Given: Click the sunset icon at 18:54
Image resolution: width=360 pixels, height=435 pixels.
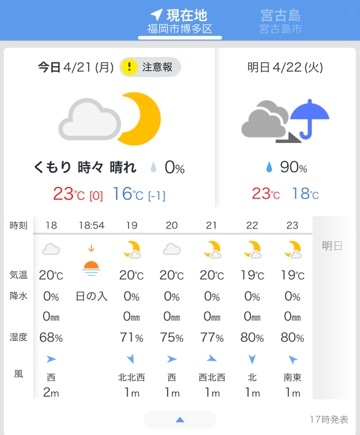Looking at the screenshot, I should click(91, 265).
